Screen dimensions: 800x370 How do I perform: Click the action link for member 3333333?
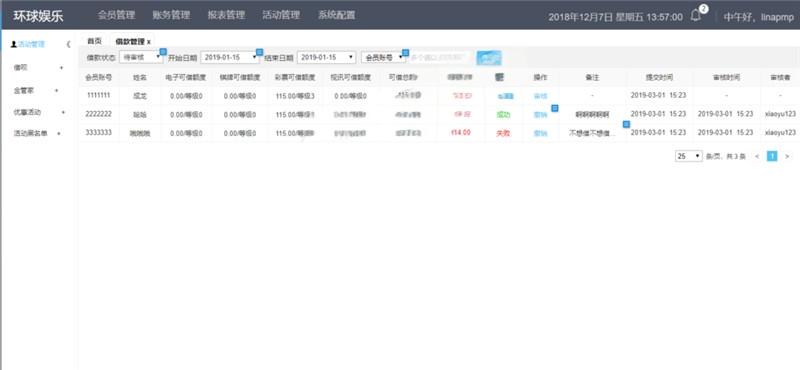(540, 133)
